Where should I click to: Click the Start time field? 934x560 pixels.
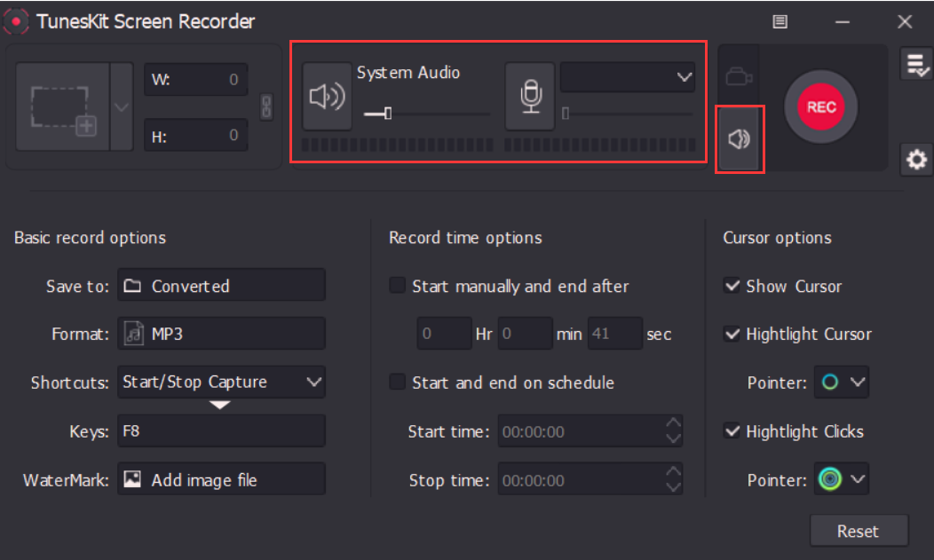pos(590,430)
